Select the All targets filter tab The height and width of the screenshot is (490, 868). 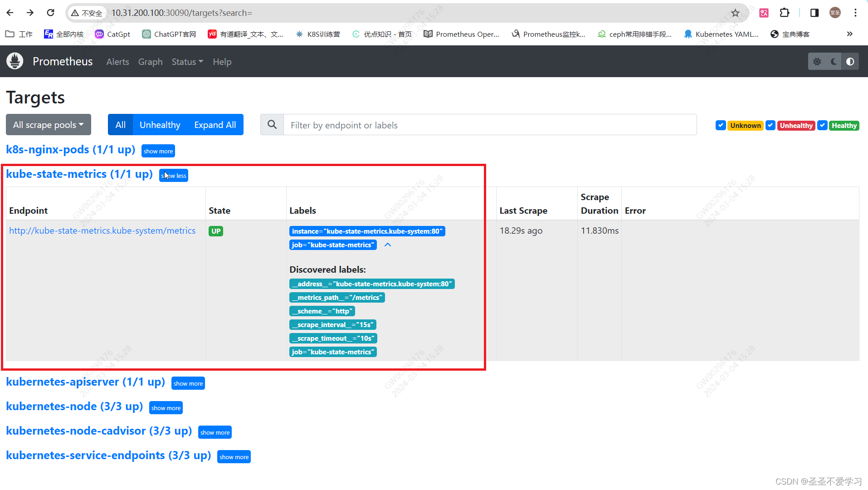[120, 125]
